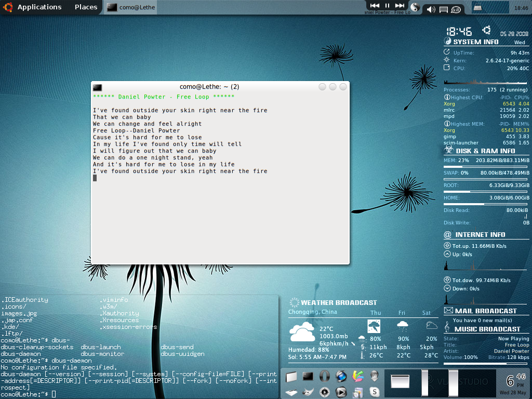
Task: Click the mlrc process row
Action: (486, 110)
